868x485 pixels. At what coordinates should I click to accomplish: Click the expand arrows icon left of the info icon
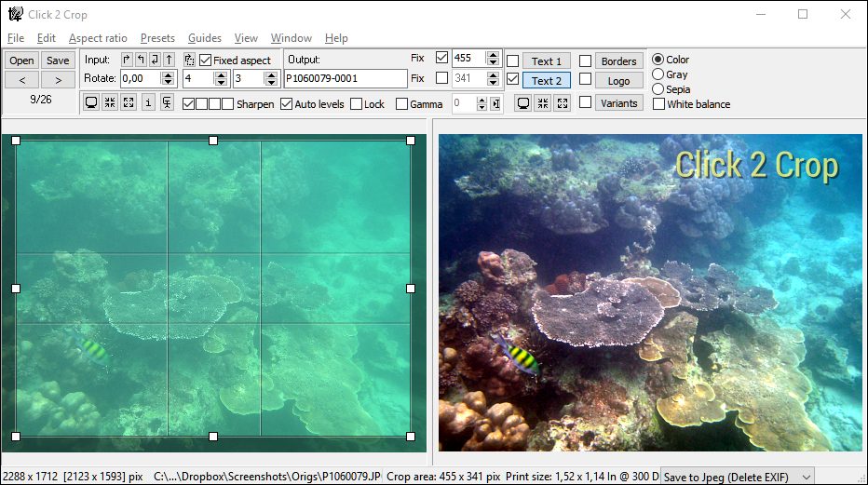tap(129, 102)
